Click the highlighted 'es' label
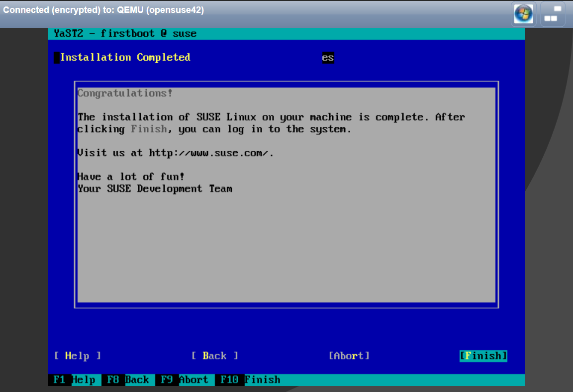Viewport: 573px width, 392px height. 328,57
